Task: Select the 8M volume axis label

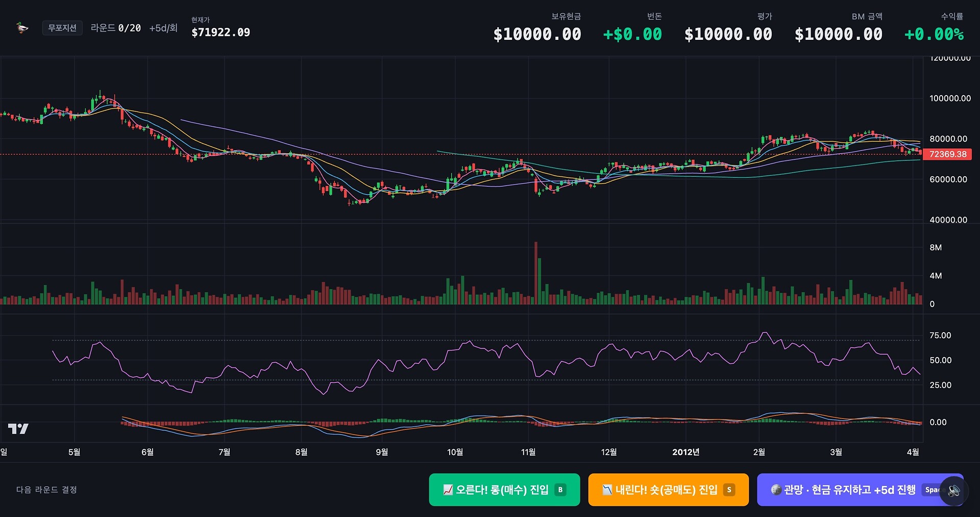Action: (936, 248)
